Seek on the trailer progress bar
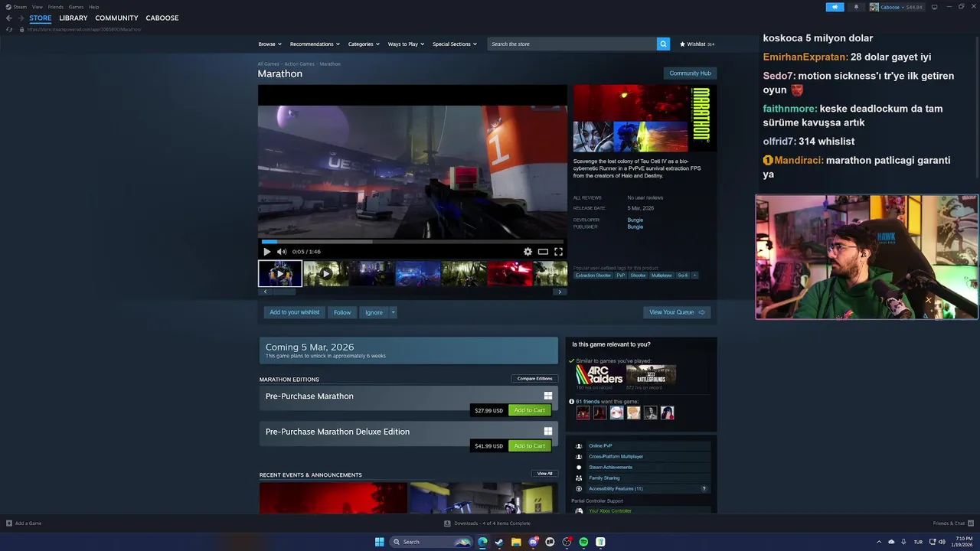 tap(413, 242)
